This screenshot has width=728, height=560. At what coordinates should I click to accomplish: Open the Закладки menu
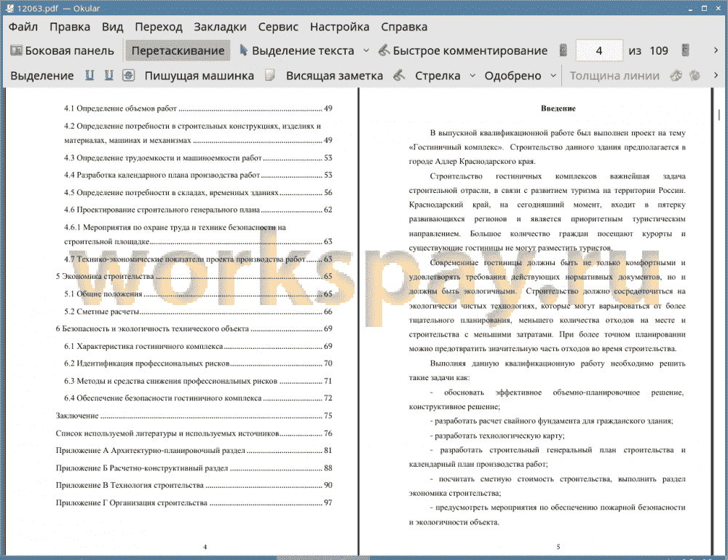pos(220,27)
